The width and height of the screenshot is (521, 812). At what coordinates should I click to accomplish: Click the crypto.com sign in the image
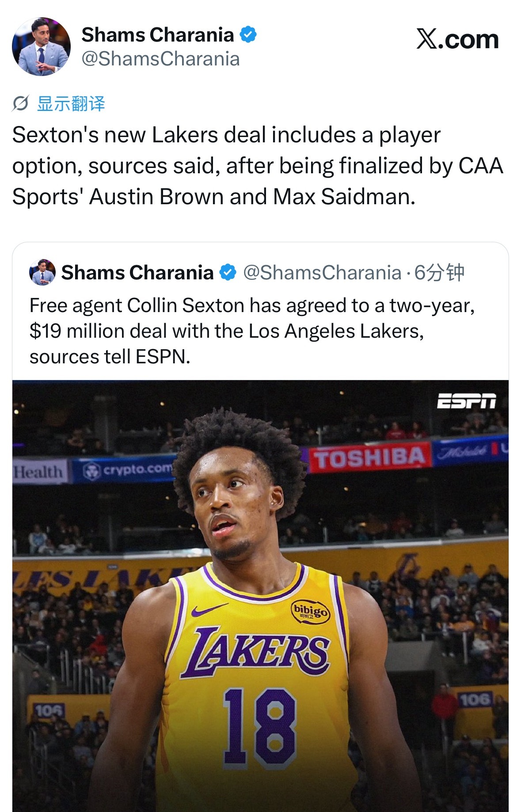tap(129, 469)
